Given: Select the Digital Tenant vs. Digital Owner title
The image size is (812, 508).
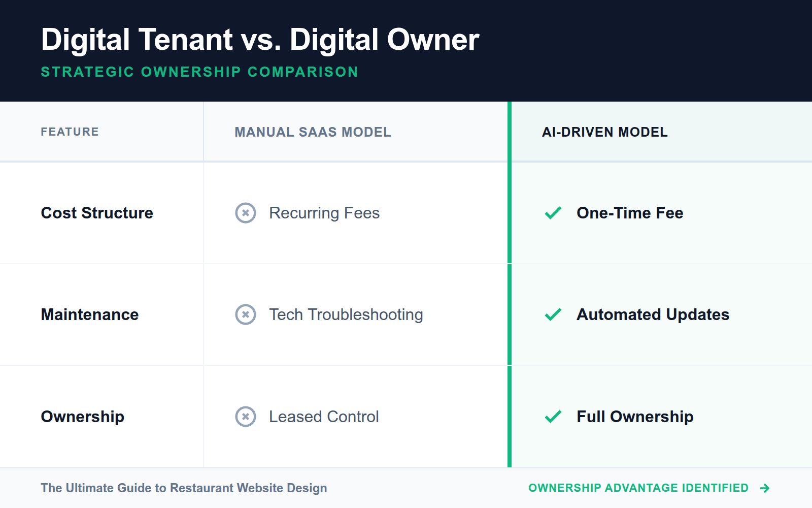Looking at the screenshot, I should 260,40.
